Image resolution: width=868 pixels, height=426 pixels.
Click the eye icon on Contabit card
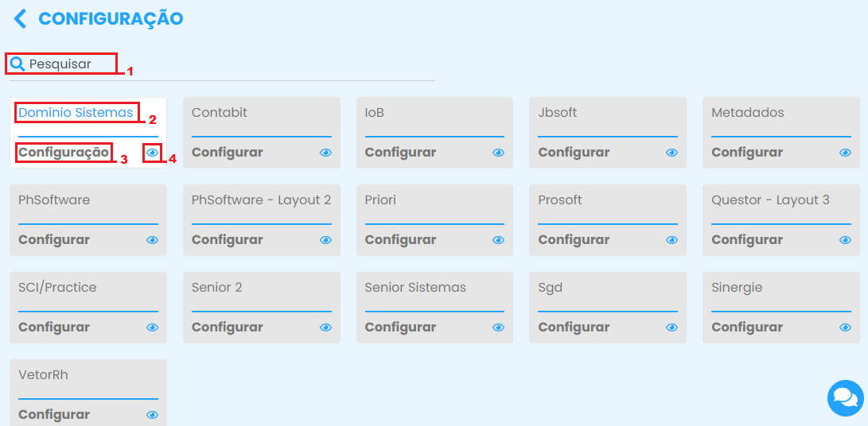[325, 153]
